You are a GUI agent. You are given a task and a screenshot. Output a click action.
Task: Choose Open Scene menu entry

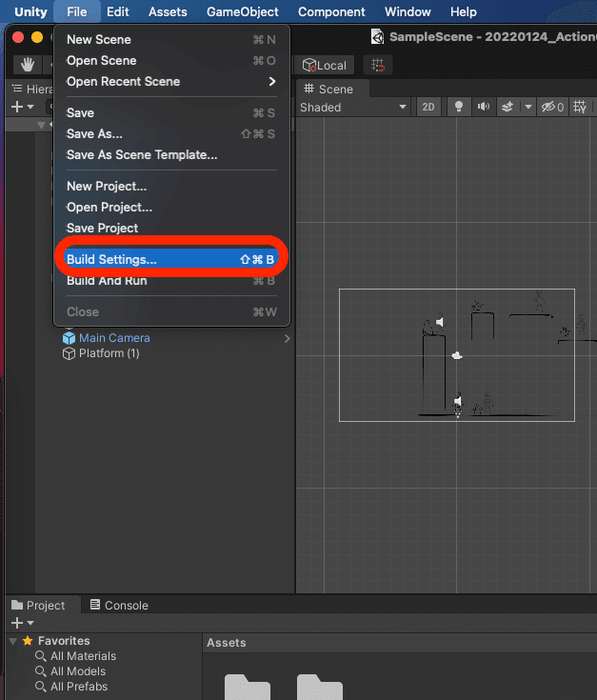171,61
